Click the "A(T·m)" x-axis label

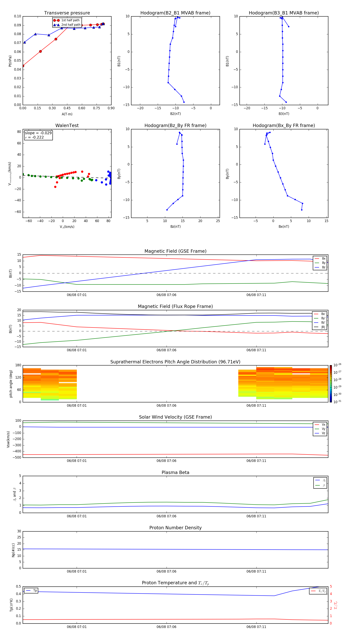[67, 114]
